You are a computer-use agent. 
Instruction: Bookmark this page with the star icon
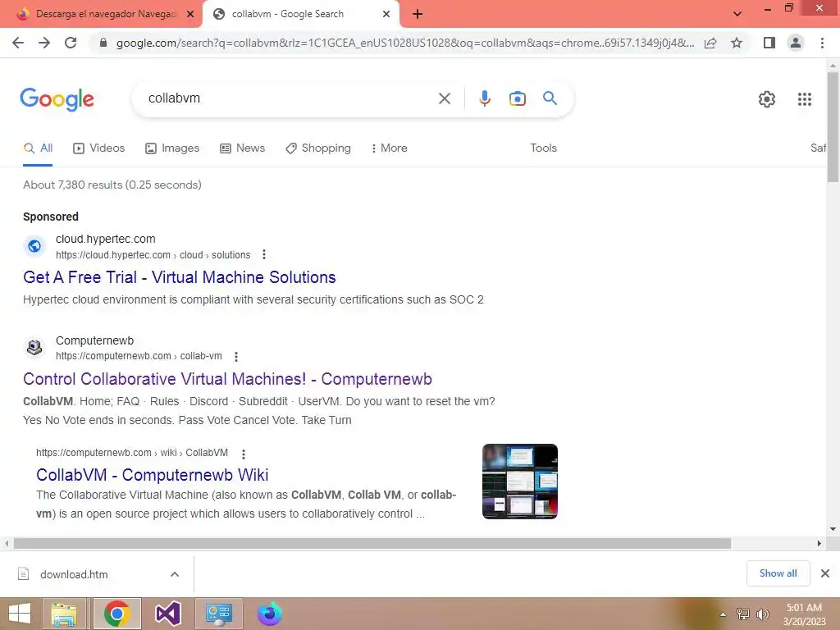(x=737, y=43)
